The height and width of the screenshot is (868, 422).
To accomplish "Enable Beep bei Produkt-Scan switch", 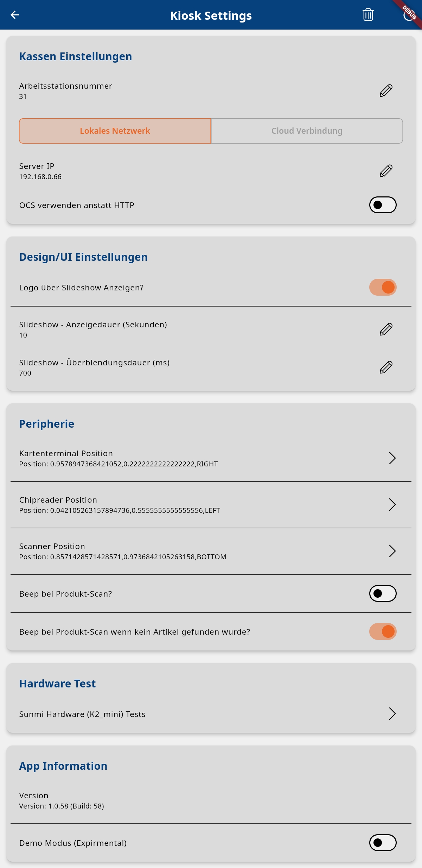I will pyautogui.click(x=383, y=593).
